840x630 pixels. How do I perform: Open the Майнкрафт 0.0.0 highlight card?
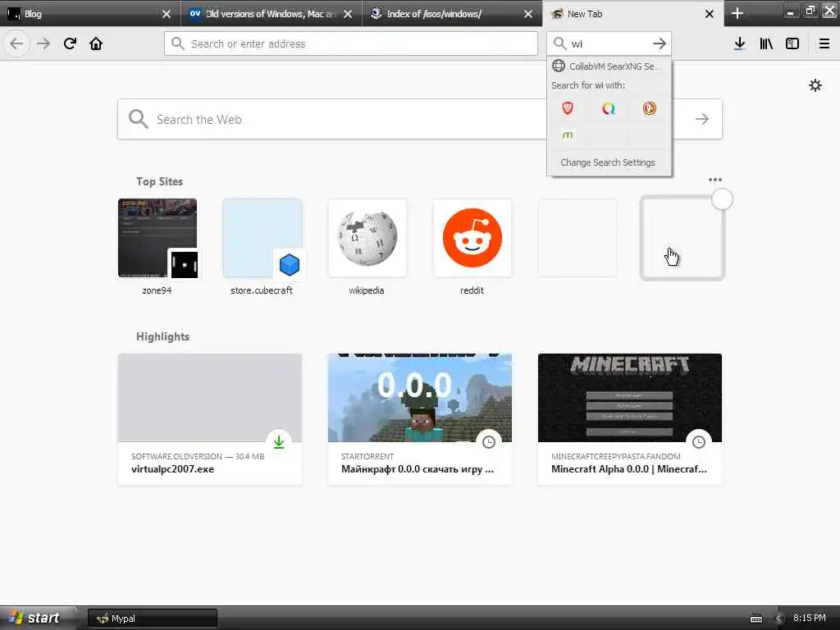[x=419, y=419]
